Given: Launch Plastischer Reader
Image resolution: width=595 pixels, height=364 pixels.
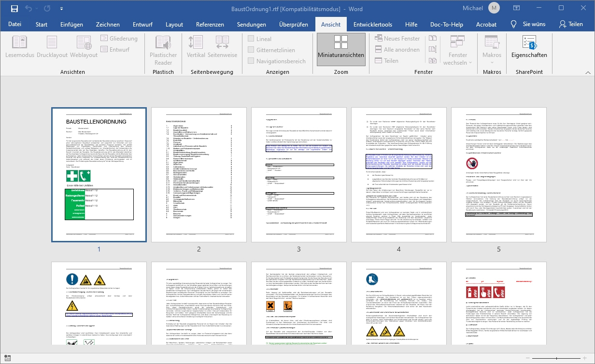Looking at the screenshot, I should [163, 50].
